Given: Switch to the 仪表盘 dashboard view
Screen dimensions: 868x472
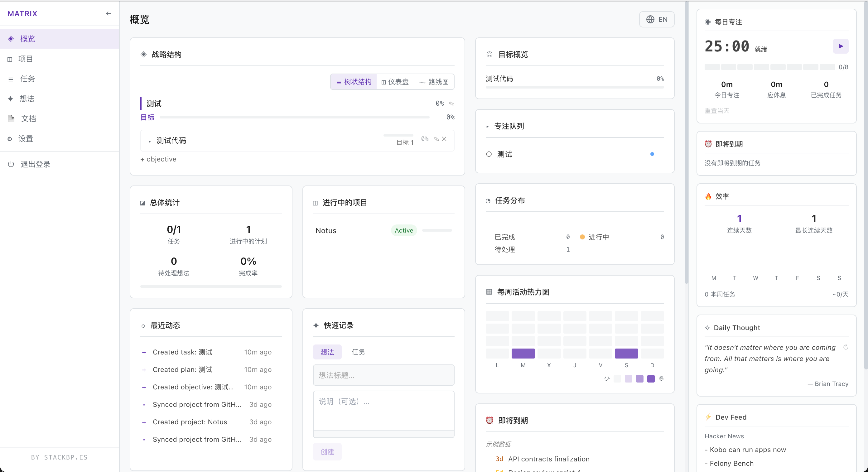Looking at the screenshot, I should pyautogui.click(x=395, y=82).
